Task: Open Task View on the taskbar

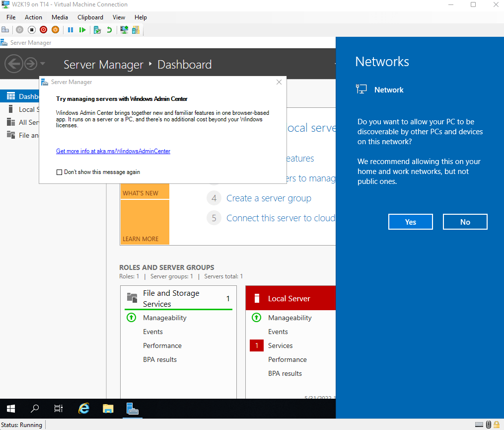Action: point(59,409)
